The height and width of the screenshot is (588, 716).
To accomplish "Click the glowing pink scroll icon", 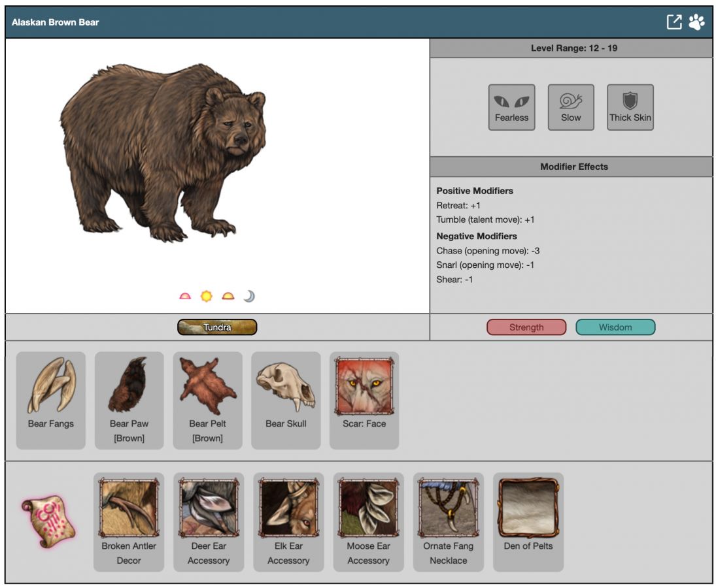I will pyautogui.click(x=48, y=521).
